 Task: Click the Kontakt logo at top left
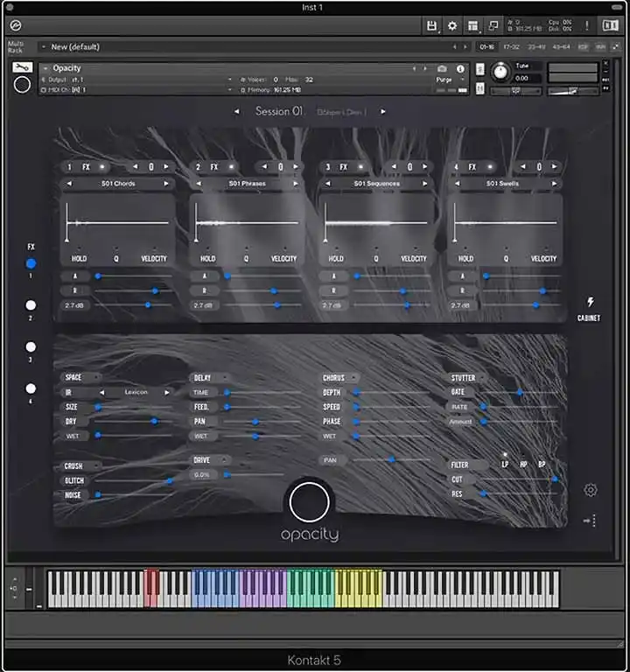point(16,26)
